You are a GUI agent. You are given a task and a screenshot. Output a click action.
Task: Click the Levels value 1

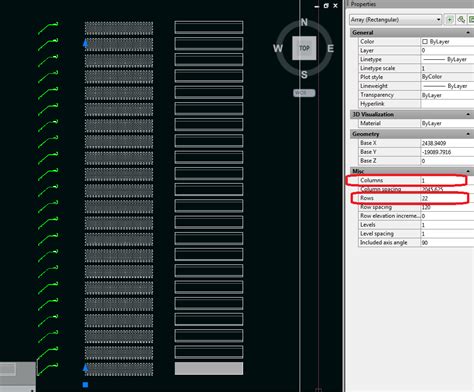tap(447, 225)
